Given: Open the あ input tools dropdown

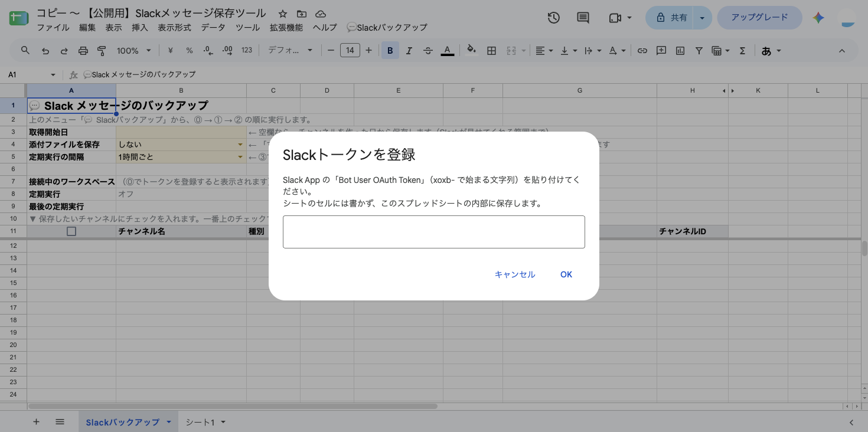Looking at the screenshot, I should 771,51.
